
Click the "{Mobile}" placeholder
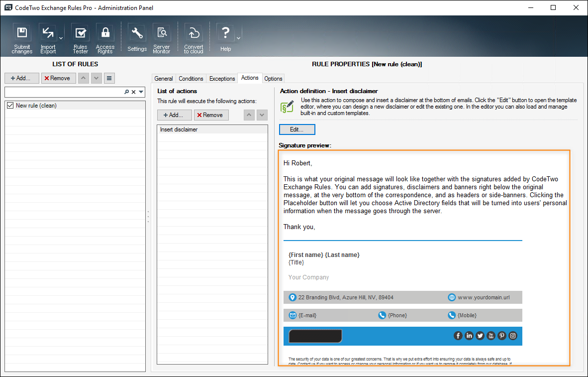pyautogui.click(x=467, y=315)
